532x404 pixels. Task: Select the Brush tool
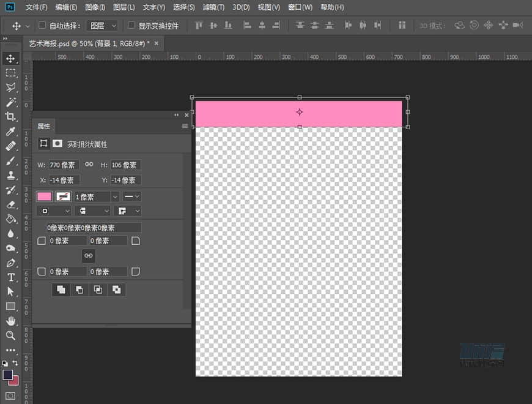click(10, 160)
